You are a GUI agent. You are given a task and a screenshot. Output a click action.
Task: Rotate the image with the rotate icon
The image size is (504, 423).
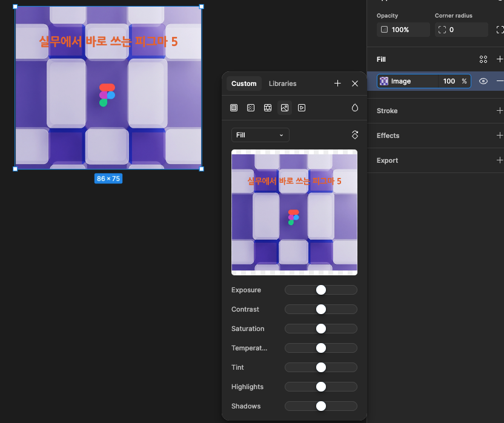[x=355, y=135]
